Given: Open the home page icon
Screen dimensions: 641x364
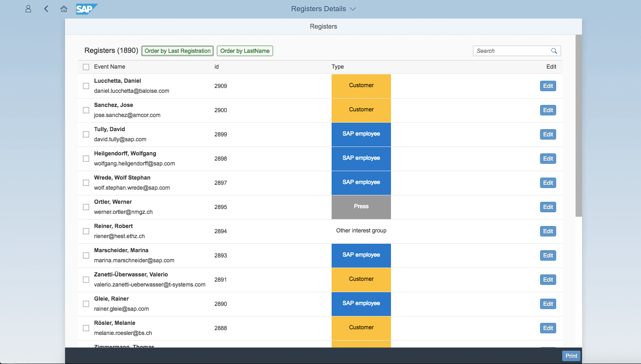Looking at the screenshot, I should (64, 9).
